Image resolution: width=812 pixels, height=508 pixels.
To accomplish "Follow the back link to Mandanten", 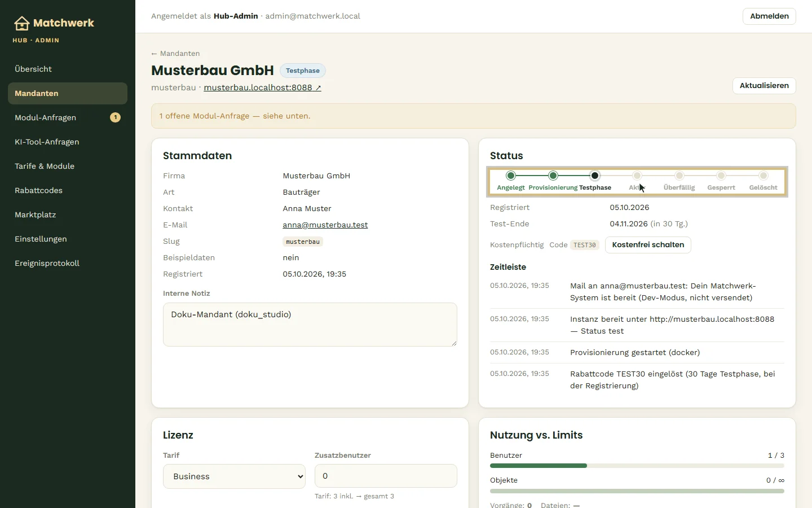I will pyautogui.click(x=175, y=54).
